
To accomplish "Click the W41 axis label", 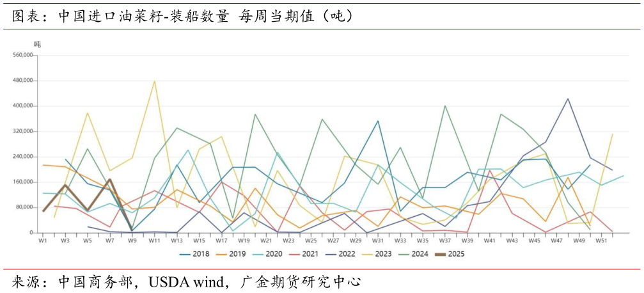I will point(490,241).
